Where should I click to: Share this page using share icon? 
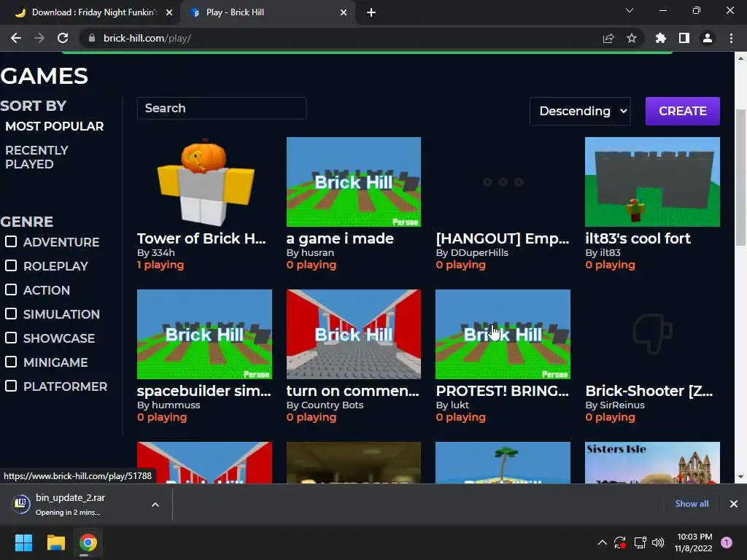608,38
